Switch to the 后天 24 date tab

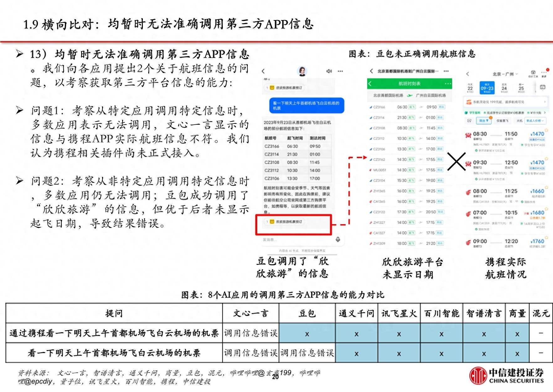[504, 88]
